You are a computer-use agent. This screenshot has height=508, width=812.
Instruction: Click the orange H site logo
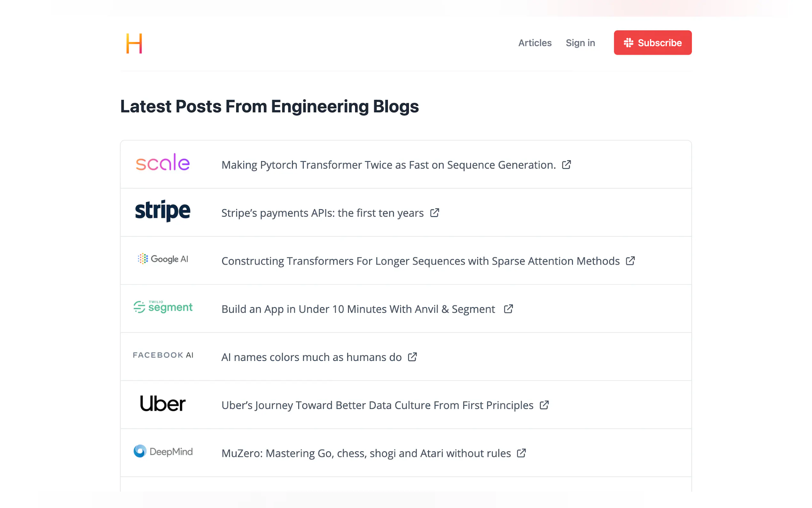click(134, 43)
